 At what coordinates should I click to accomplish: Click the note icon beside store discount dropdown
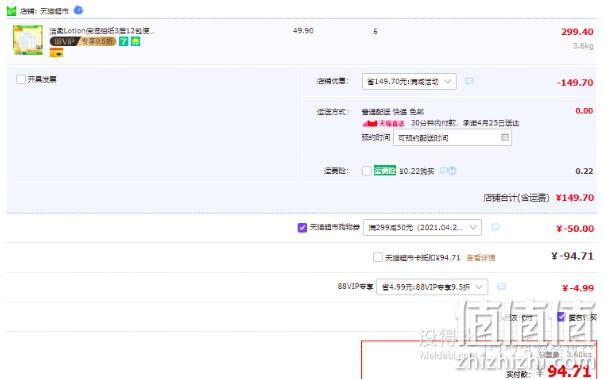coord(469,81)
